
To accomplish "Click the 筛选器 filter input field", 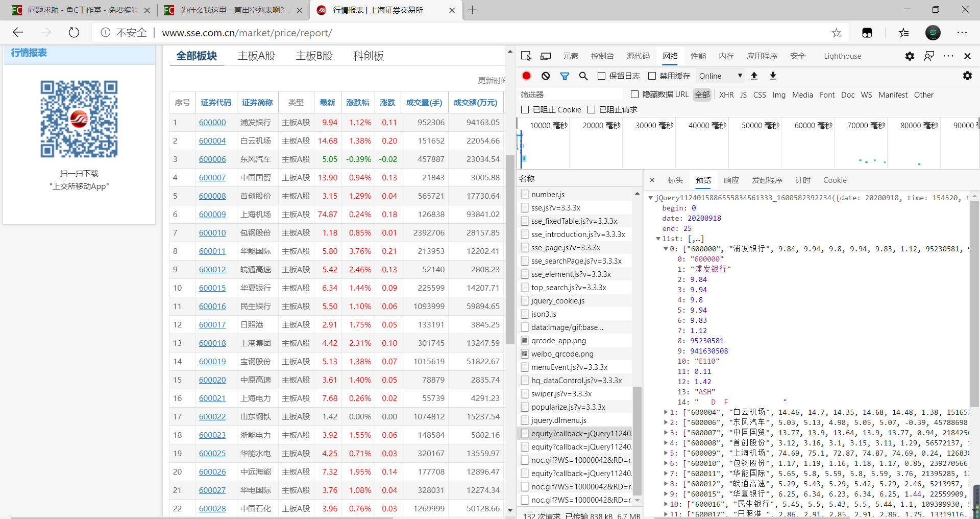I will (571, 95).
